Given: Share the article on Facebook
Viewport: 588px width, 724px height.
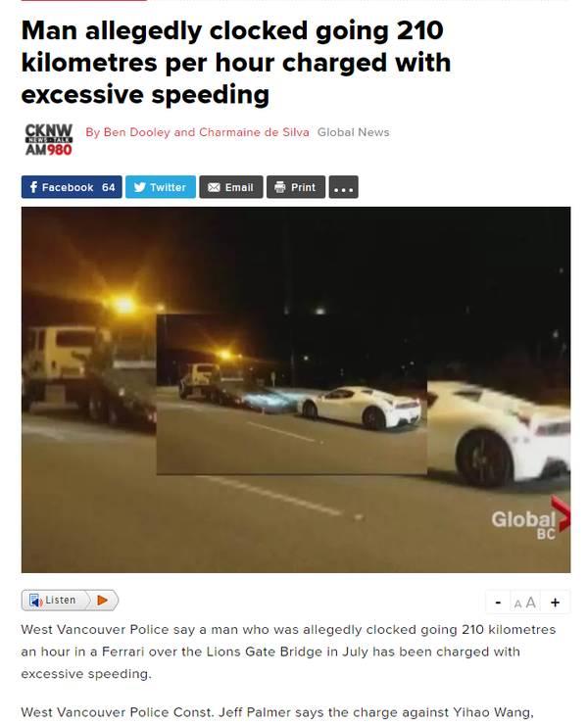Looking at the screenshot, I should [72, 187].
